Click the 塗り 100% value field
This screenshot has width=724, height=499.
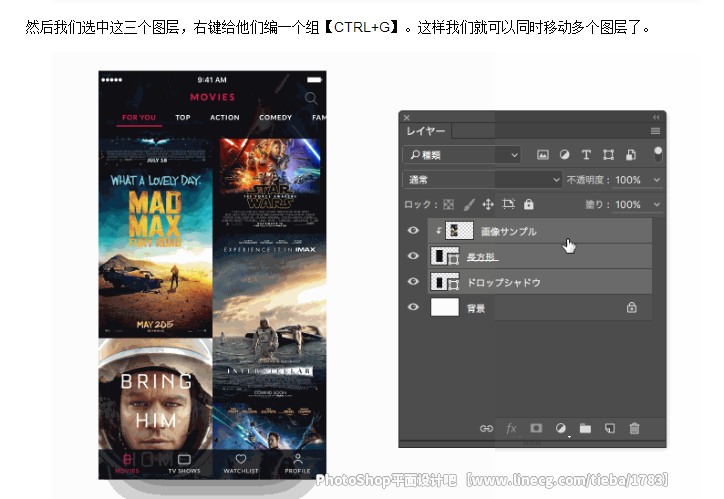628,204
